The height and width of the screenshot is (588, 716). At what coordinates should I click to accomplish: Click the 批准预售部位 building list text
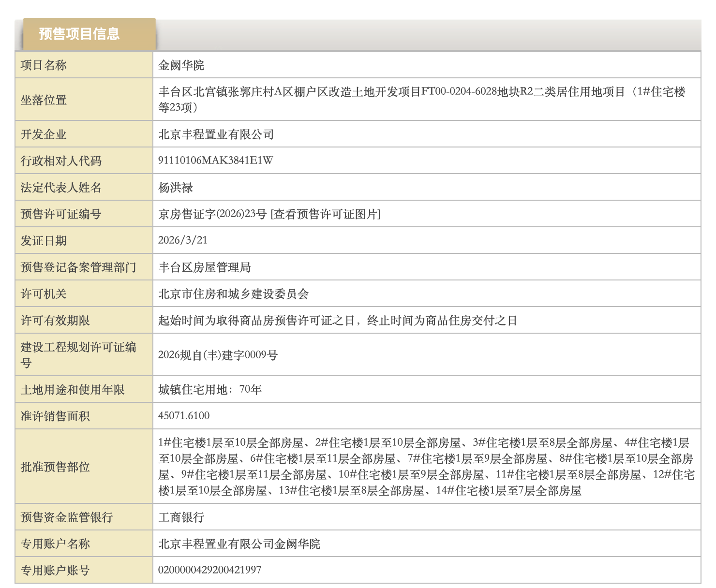click(x=426, y=467)
